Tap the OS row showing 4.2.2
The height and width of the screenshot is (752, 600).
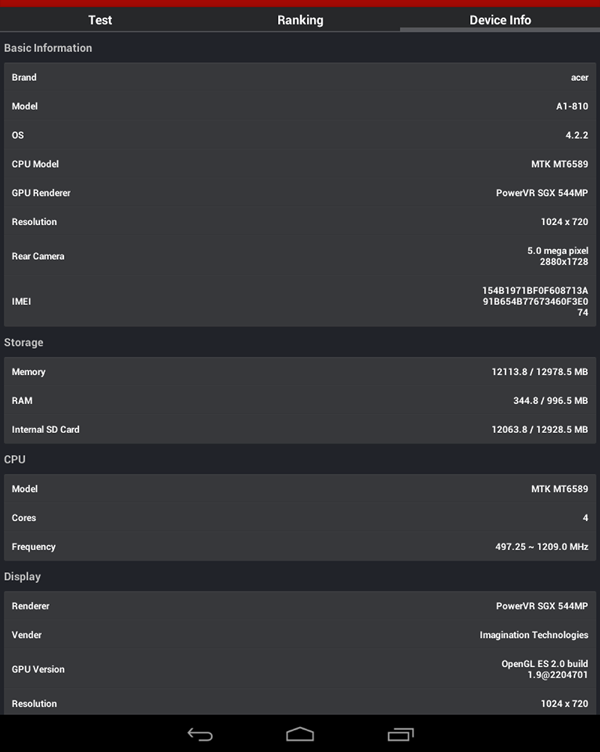click(x=300, y=135)
